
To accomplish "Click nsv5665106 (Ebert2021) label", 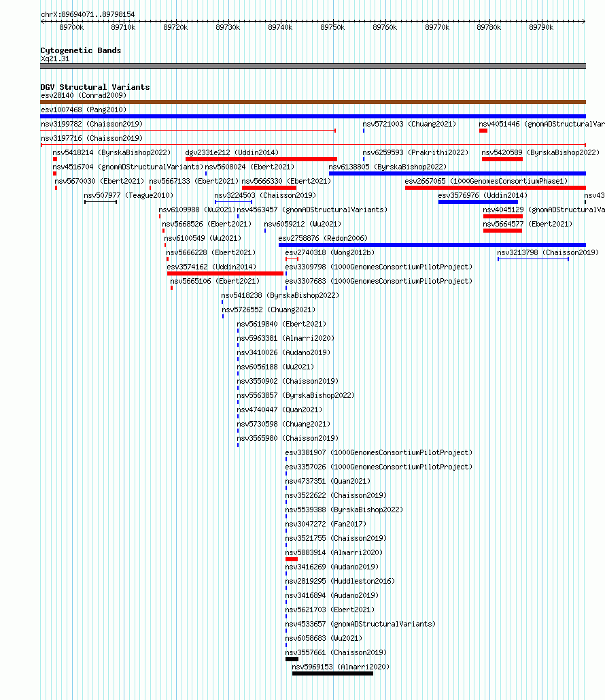I will click(x=215, y=281).
